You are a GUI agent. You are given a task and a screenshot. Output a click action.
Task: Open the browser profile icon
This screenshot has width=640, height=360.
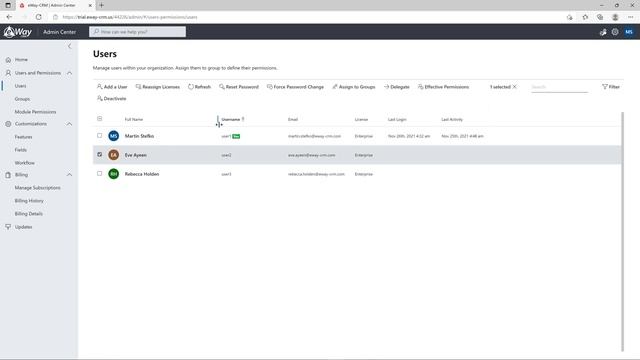(x=615, y=17)
